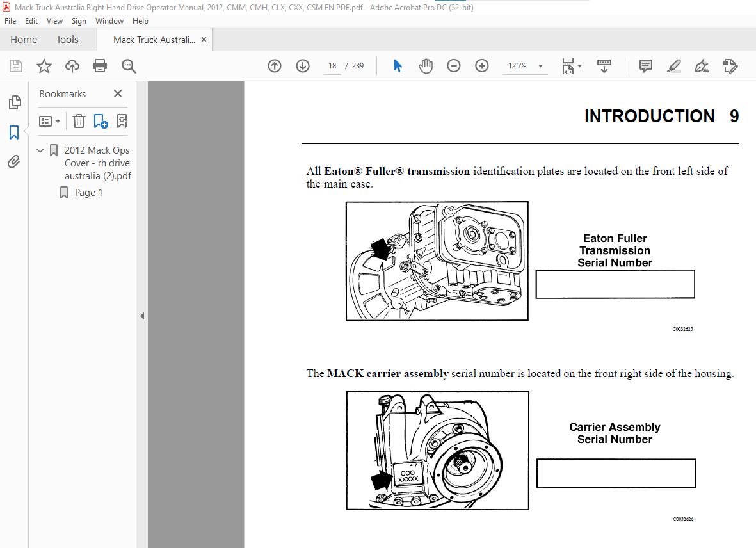Open the Page Thumbnails panel
This screenshot has height=548, width=756.
click(15, 102)
